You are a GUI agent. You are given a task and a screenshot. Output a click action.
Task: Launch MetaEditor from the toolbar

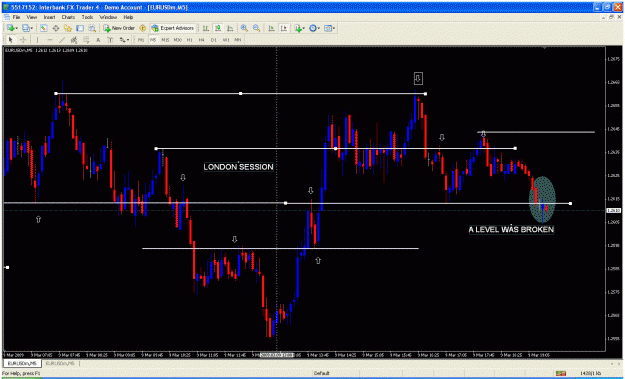click(x=142, y=28)
